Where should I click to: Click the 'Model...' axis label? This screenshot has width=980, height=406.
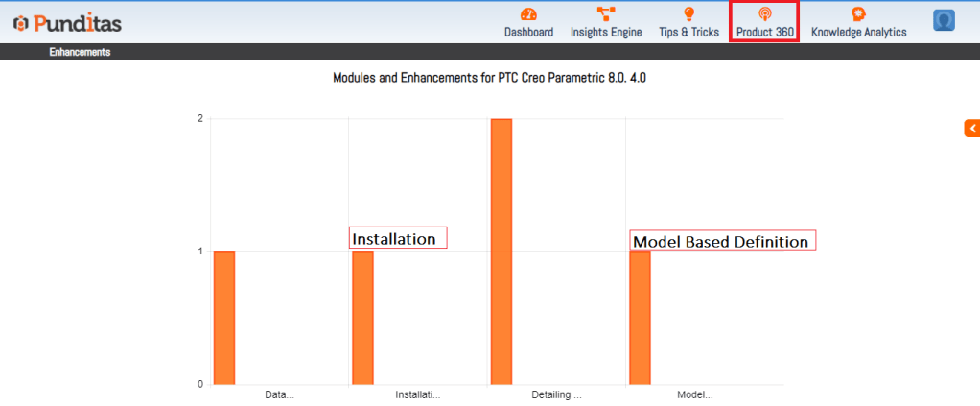[695, 394]
